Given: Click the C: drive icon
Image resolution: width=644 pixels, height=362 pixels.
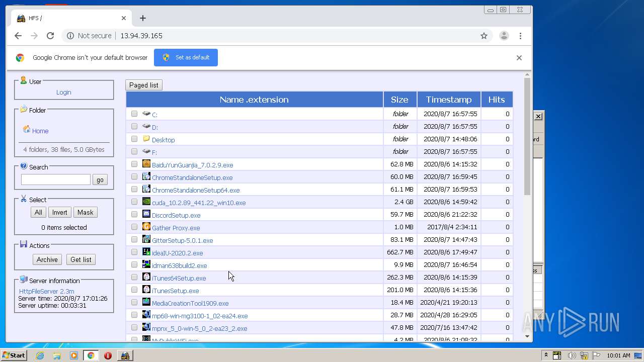Looking at the screenshot, I should (146, 114).
